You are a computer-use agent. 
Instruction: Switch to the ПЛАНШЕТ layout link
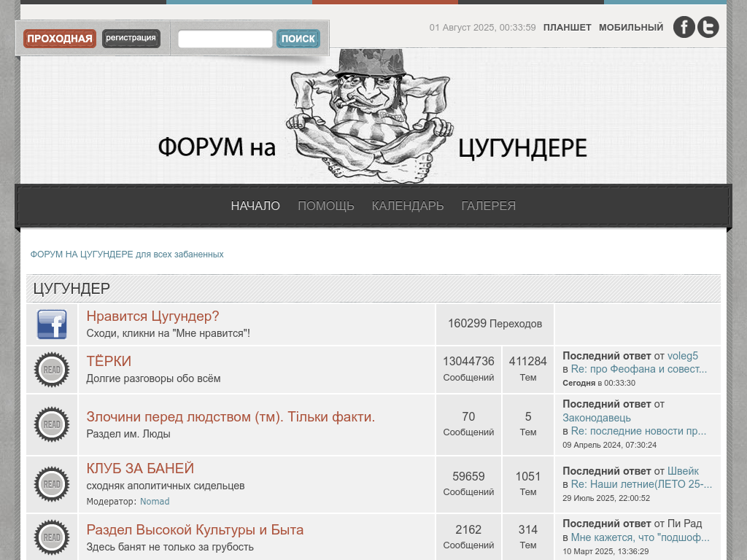point(568,28)
